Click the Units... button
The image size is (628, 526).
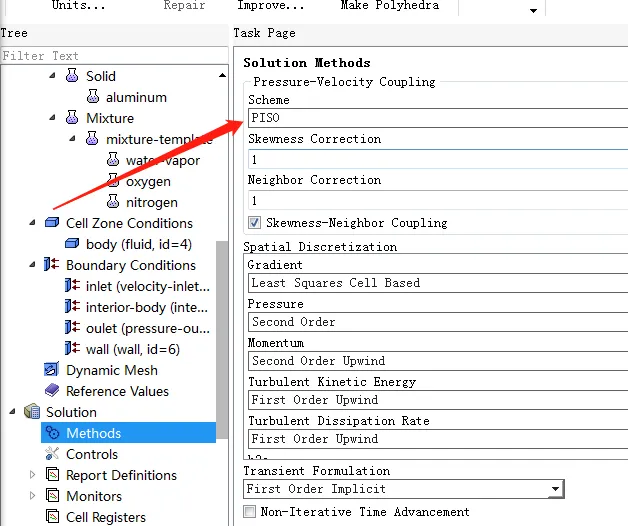[x=78, y=5]
